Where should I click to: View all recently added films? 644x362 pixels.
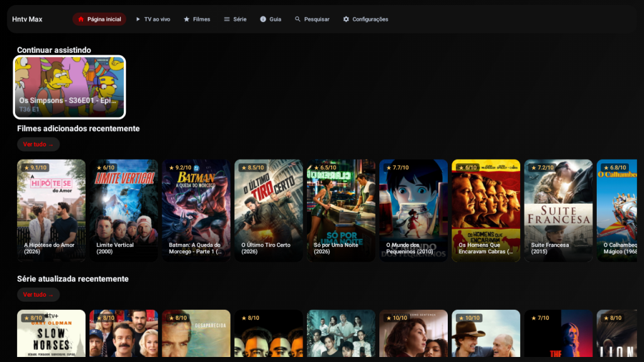[38, 145]
